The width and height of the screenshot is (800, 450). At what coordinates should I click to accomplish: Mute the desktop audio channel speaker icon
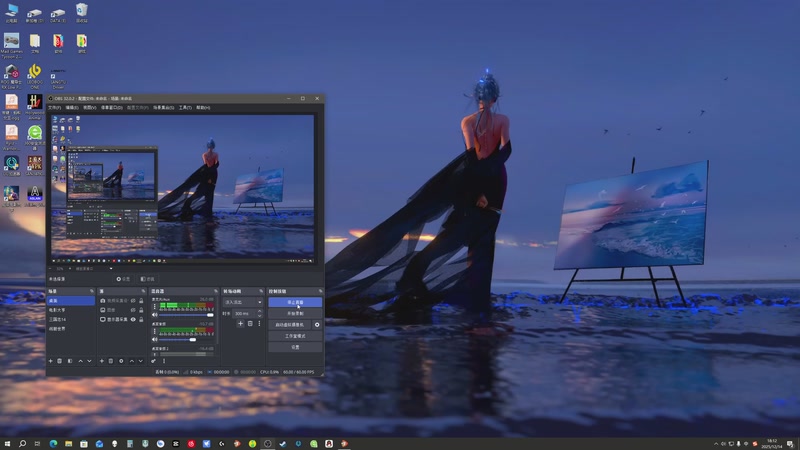tap(155, 339)
